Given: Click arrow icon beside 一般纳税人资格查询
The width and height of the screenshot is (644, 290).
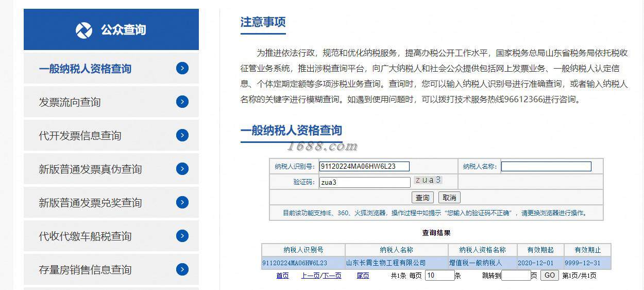Looking at the screenshot, I should point(182,68).
